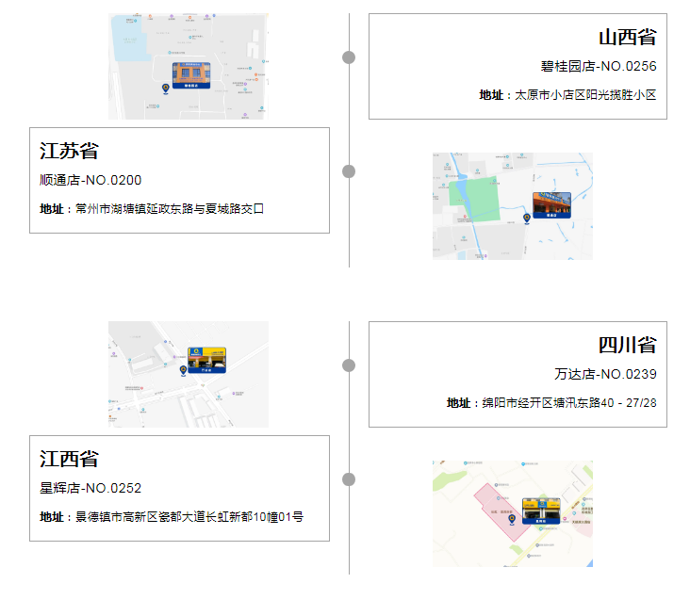This screenshot has width=690, height=616.
Task: Click the location pin on the 江西省 map
Action: (512, 519)
